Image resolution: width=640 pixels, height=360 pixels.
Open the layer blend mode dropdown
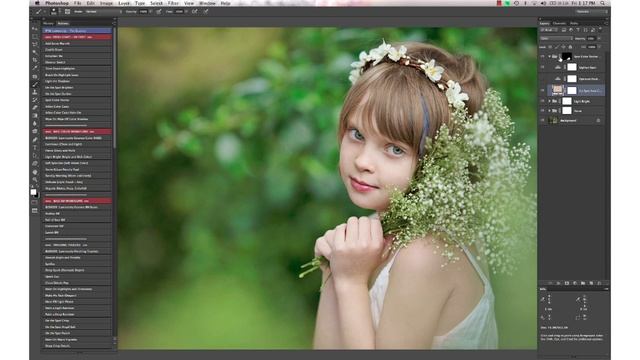[556, 38]
